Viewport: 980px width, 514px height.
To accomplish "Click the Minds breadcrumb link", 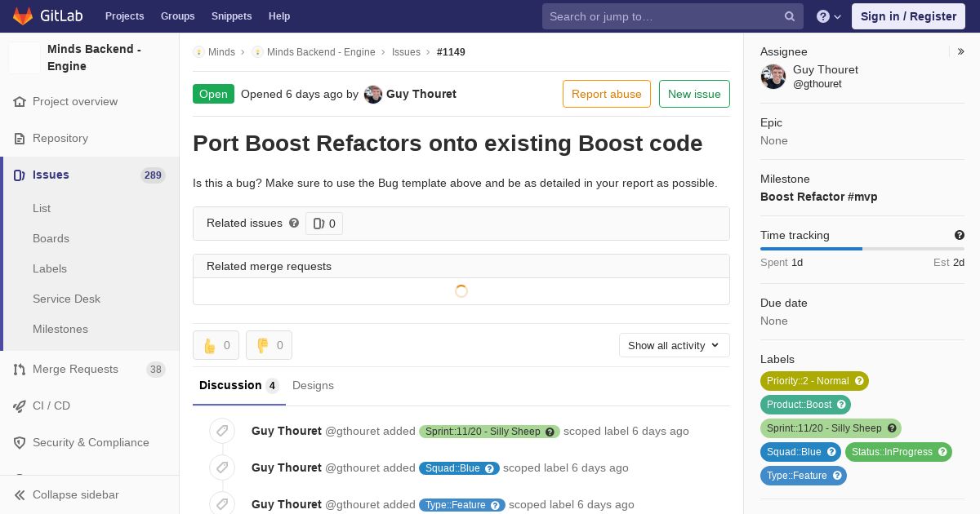I will [x=221, y=52].
